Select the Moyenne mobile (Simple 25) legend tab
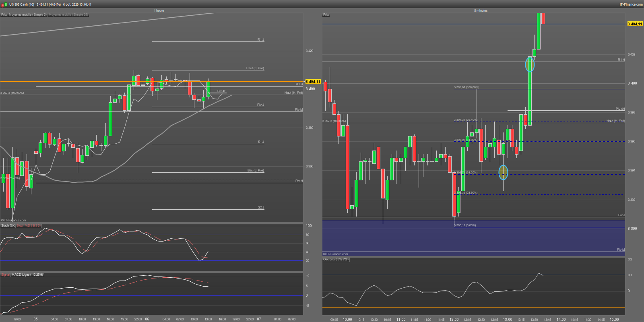Image resolution: width=644 pixels, height=322 pixels. [x=68, y=15]
